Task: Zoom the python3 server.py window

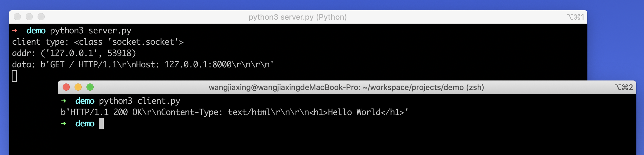Action: point(41,17)
